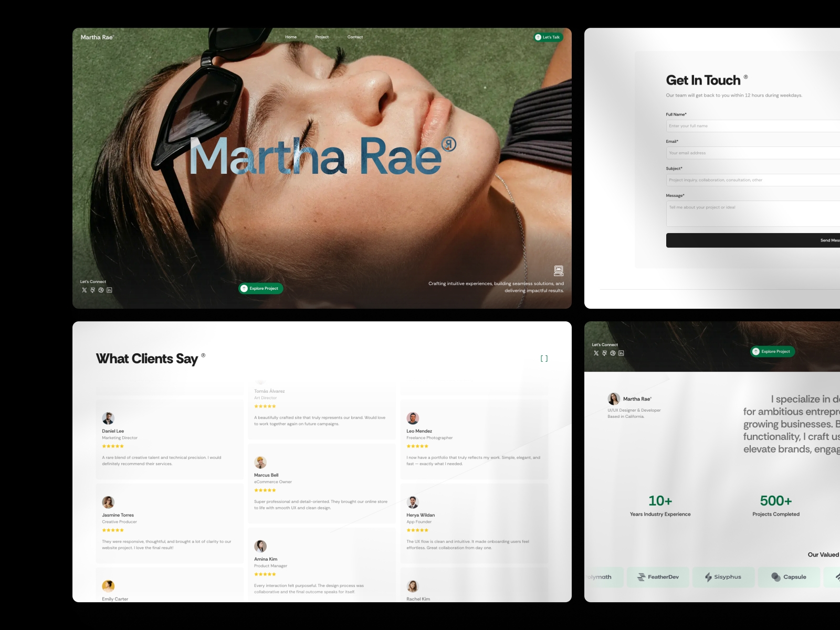Viewport: 840px width, 630px height.
Task: Click Emily Carter's avatar
Action: click(108, 586)
